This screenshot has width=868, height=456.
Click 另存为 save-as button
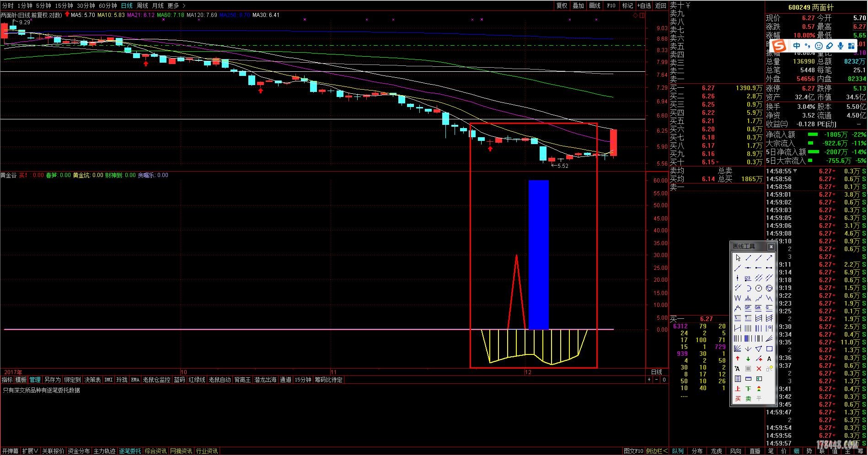pyautogui.click(x=52, y=380)
